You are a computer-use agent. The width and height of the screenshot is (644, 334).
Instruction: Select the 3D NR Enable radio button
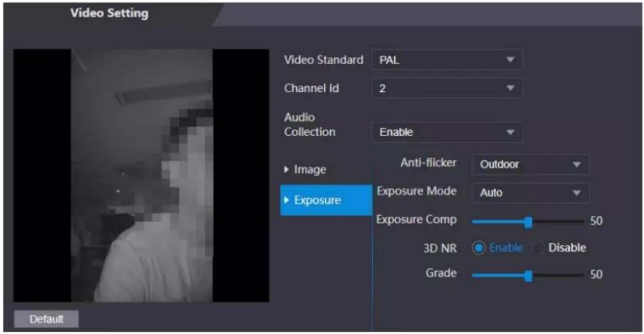point(479,248)
